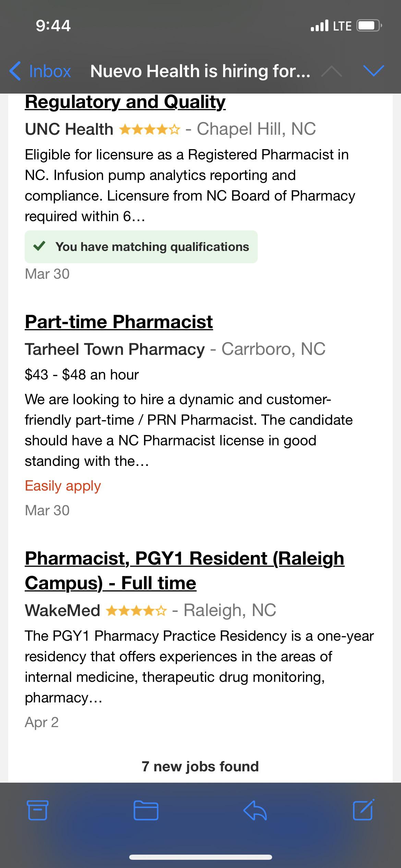Screen dimensions: 401x868
Task: Open Part-time Pharmacist job listing
Action: [x=119, y=322]
